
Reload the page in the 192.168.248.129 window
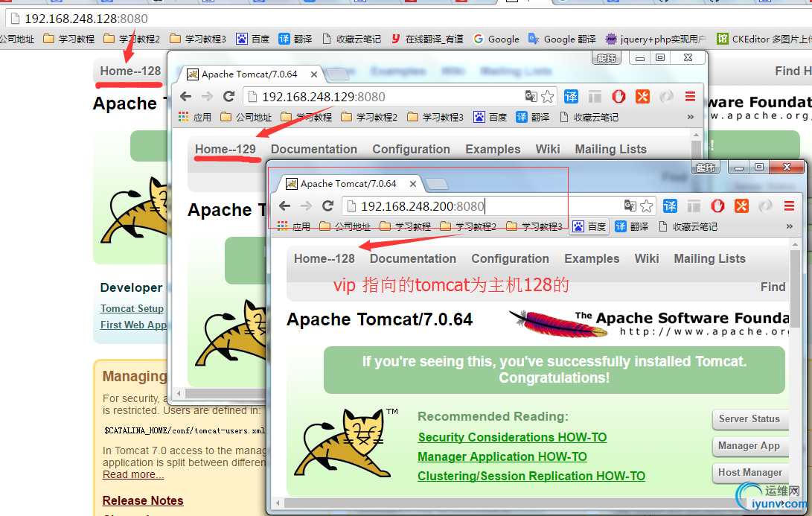point(229,96)
